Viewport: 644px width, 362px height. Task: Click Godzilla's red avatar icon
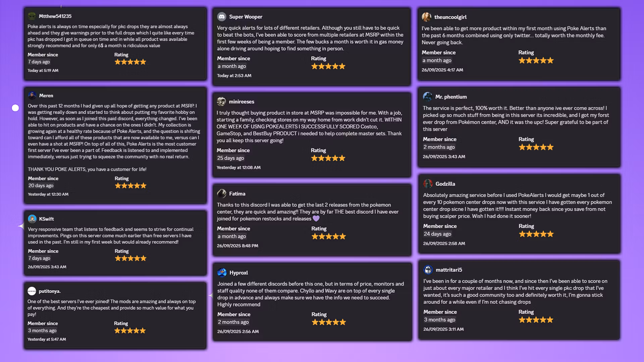coord(428,184)
